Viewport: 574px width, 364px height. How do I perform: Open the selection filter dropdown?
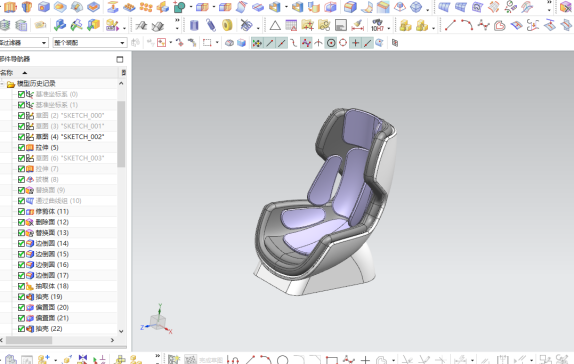point(44,43)
